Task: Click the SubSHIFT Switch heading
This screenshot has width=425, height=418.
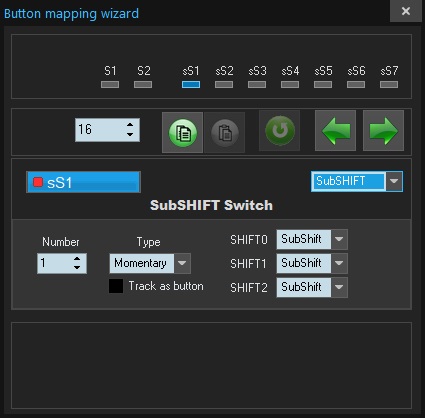Action: click(x=211, y=205)
